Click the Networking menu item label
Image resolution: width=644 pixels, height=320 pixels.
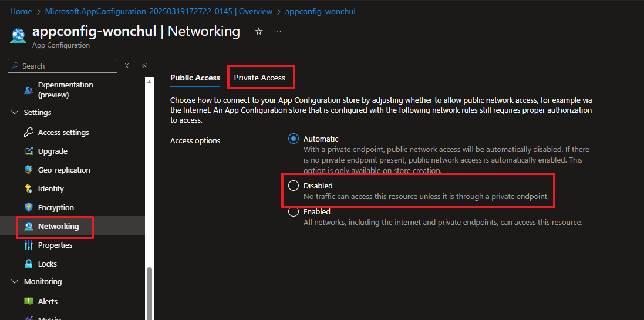pyautogui.click(x=58, y=226)
